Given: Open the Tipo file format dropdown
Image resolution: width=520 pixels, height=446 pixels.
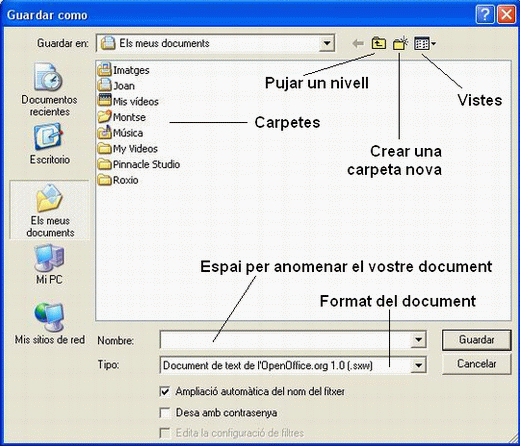Looking at the screenshot, I should point(418,365).
